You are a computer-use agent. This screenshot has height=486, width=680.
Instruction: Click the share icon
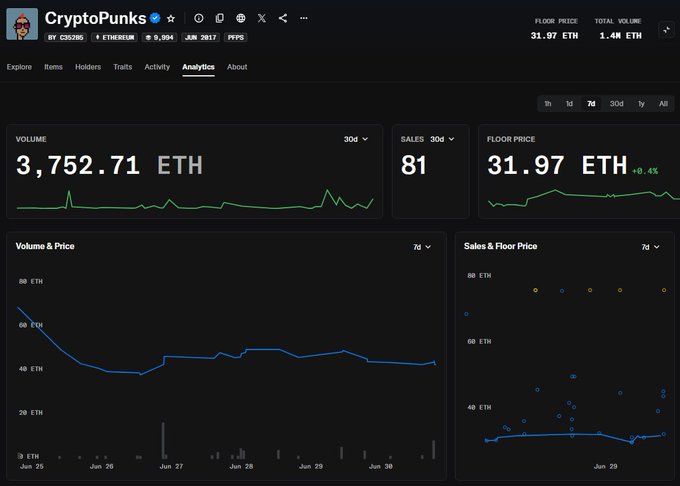(x=283, y=18)
